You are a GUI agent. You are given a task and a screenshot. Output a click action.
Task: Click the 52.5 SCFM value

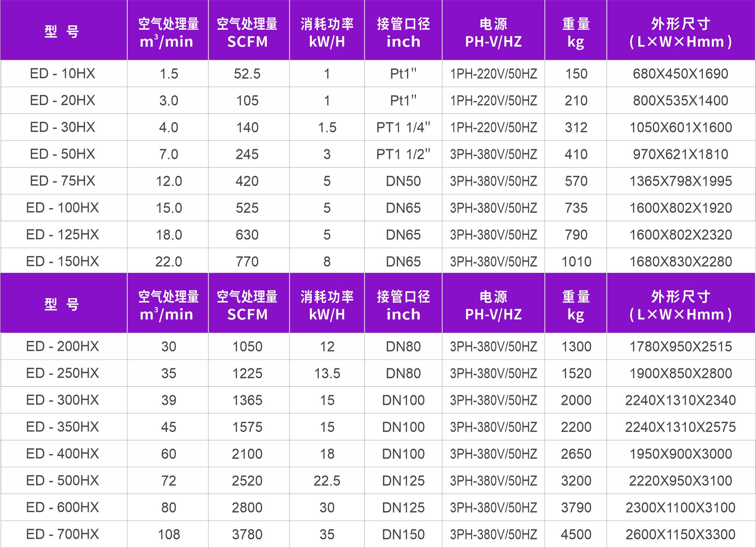click(x=247, y=74)
